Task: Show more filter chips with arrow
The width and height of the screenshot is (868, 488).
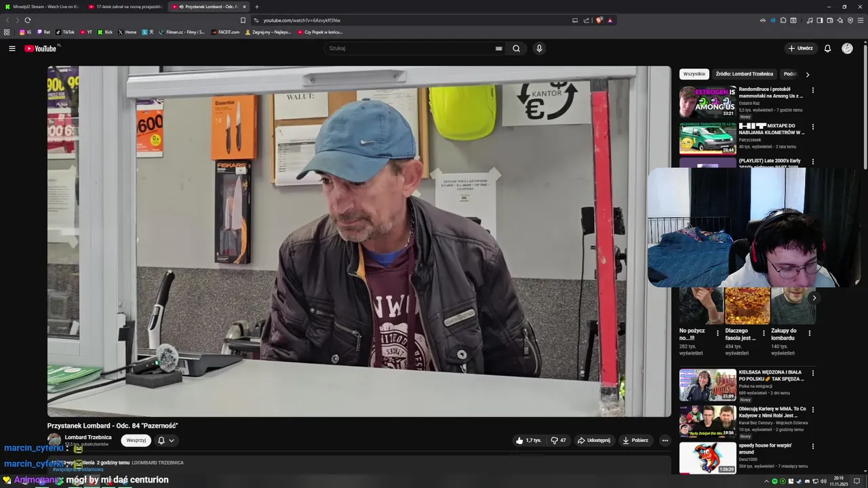Action: coord(807,74)
